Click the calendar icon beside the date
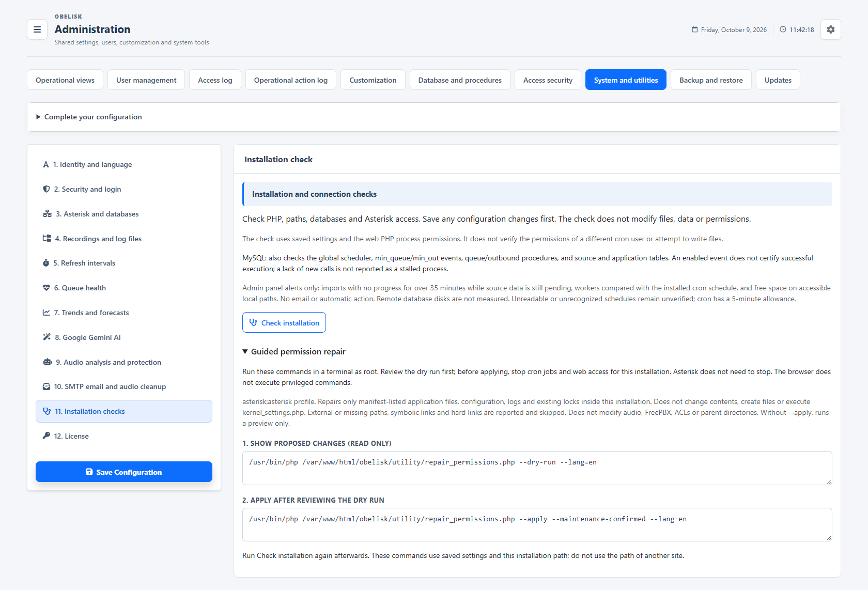The image size is (868, 590). tap(695, 29)
